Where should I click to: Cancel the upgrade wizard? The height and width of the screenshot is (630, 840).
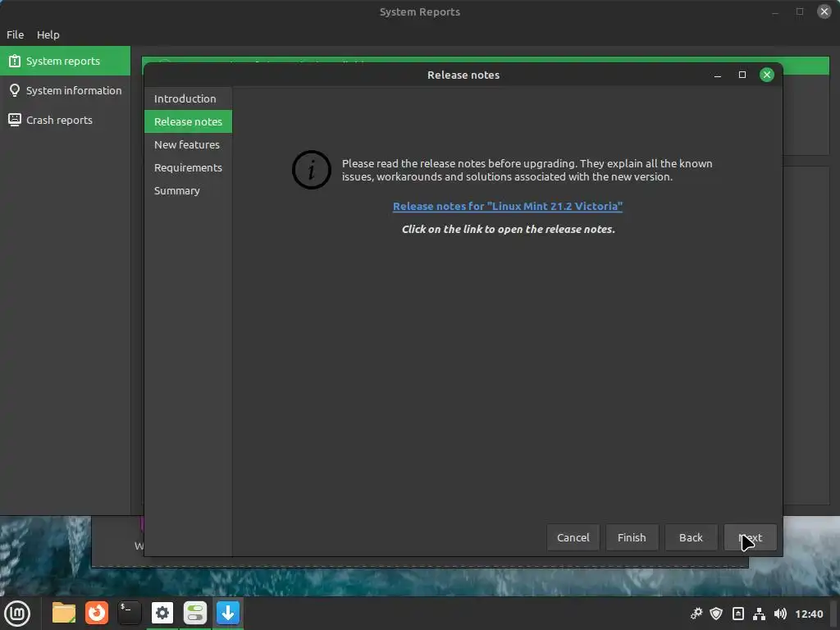pyautogui.click(x=573, y=537)
